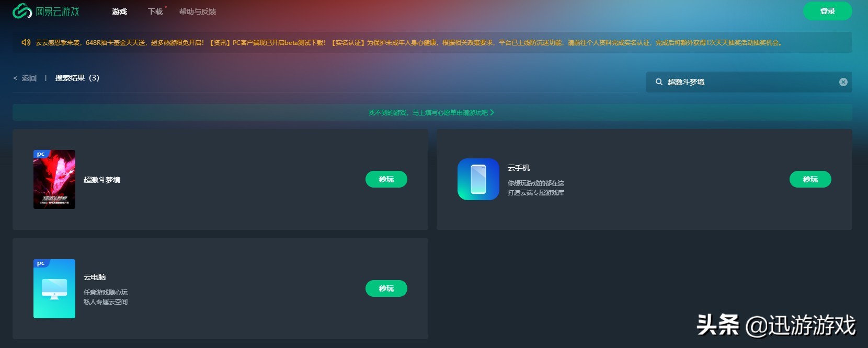Click the scrolling announcement text
The image size is (868, 348).
pyautogui.click(x=409, y=43)
